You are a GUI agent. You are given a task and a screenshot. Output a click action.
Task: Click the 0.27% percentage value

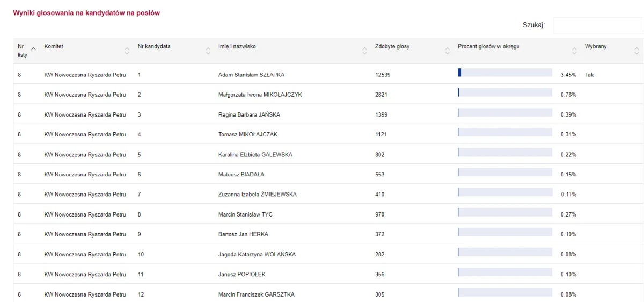click(568, 214)
